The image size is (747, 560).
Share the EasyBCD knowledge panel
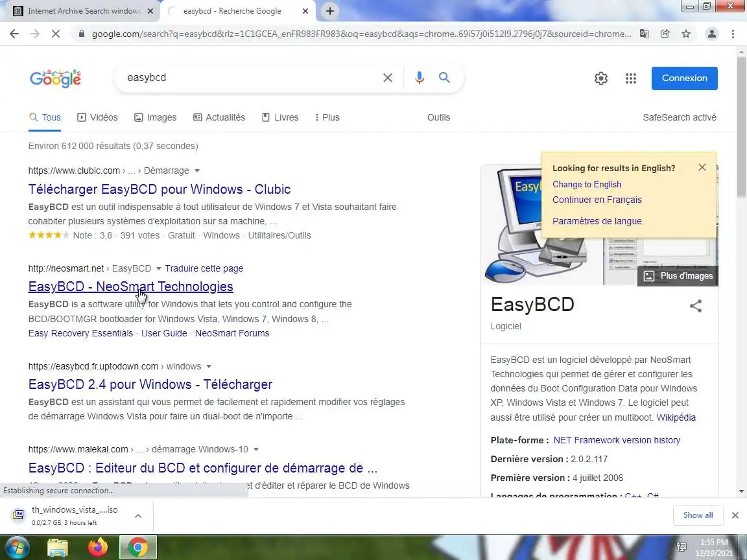click(x=696, y=306)
